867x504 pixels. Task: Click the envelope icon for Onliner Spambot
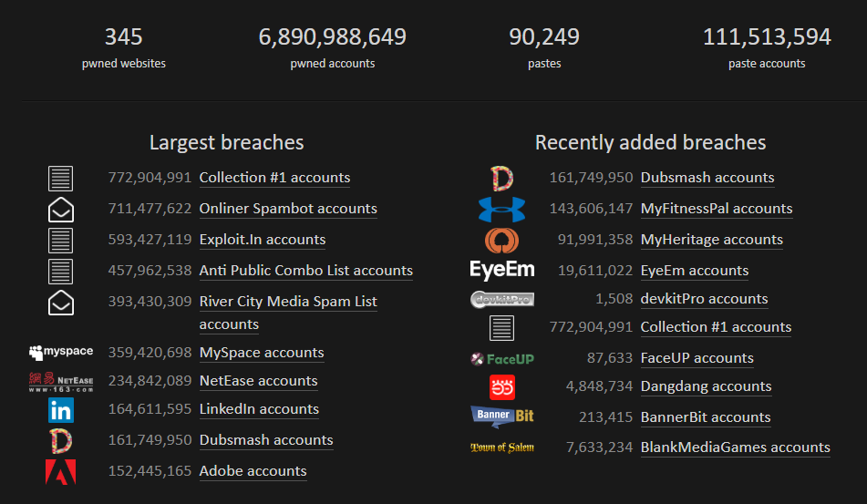[61, 210]
